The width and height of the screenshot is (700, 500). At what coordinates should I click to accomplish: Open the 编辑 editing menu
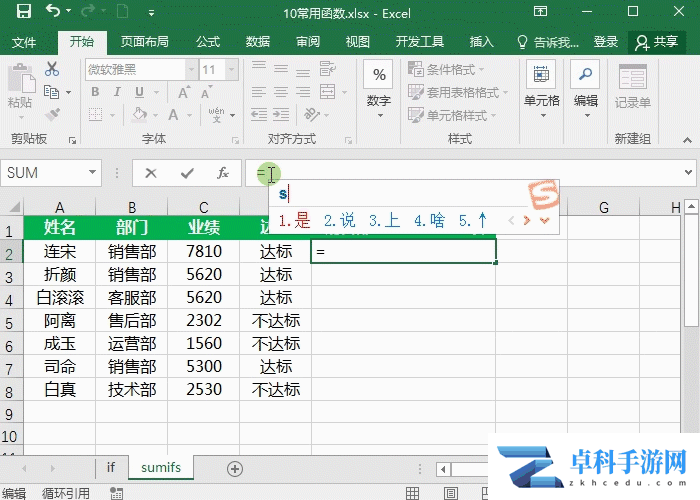coord(585,89)
